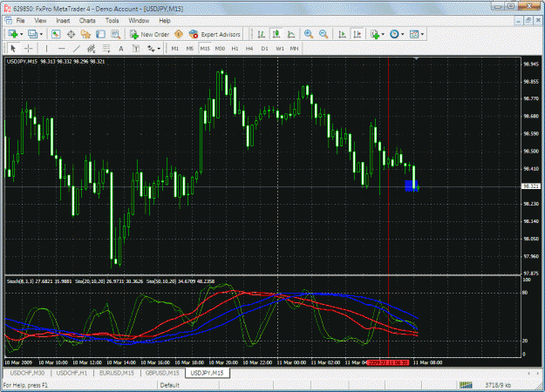Toggle Auto Scroll chart option

(x=342, y=34)
